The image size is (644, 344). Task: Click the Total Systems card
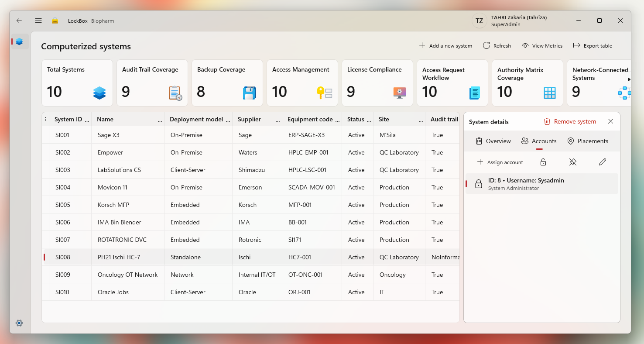[x=77, y=83]
